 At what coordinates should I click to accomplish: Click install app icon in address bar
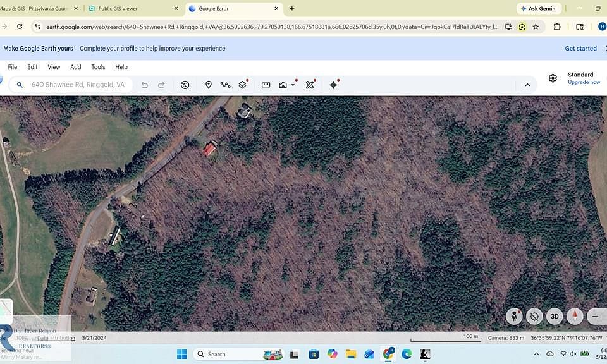click(508, 27)
